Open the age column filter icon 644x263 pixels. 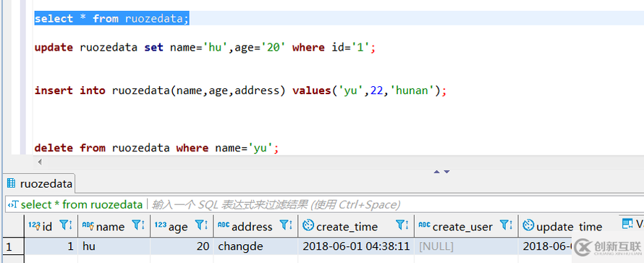(x=201, y=225)
